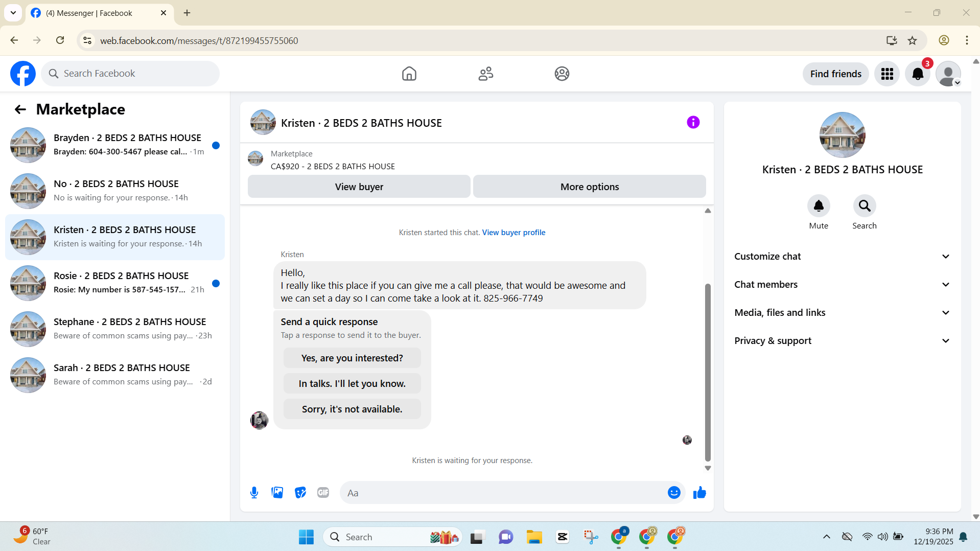View site information icon in address bar
Viewport: 980px width, 551px height.
[87, 40]
